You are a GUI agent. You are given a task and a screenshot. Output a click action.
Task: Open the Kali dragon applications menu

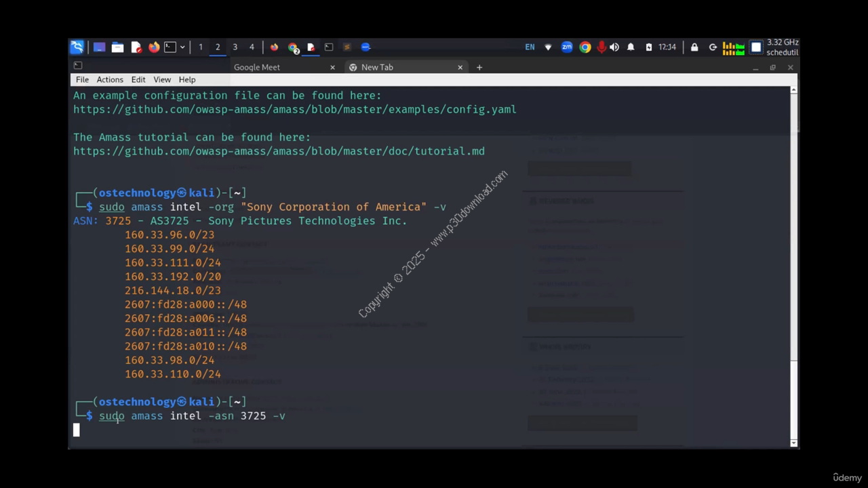point(77,47)
